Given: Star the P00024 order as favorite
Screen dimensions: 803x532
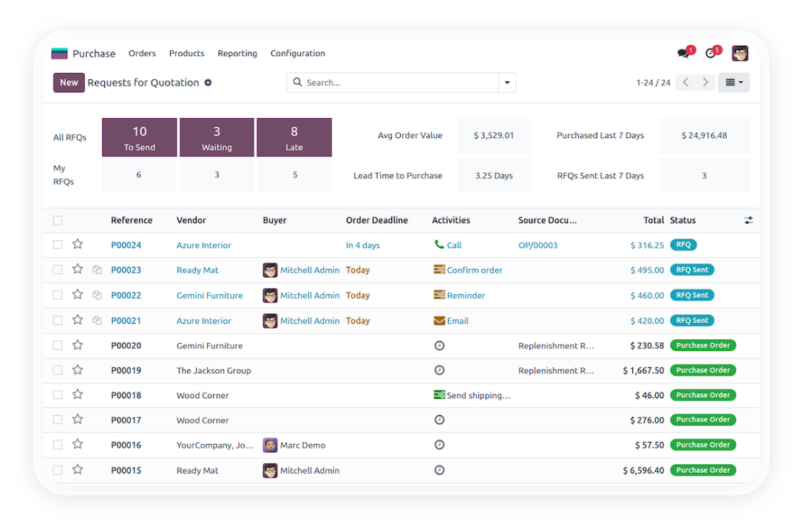Looking at the screenshot, I should [78, 245].
